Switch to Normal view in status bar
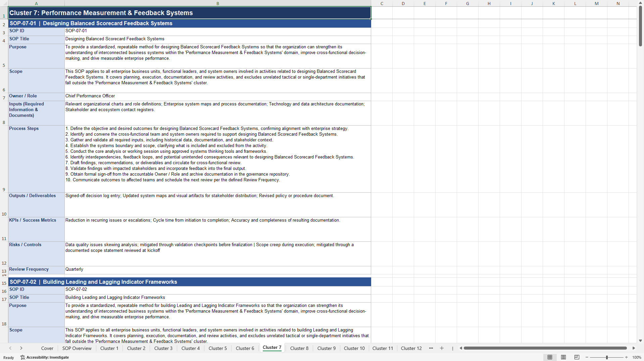This screenshot has width=644, height=361. pyautogui.click(x=550, y=357)
